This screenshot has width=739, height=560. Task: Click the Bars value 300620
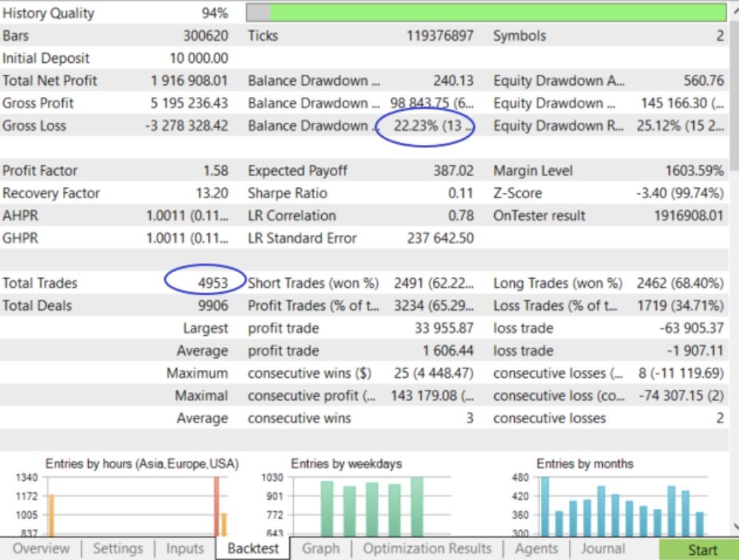206,36
